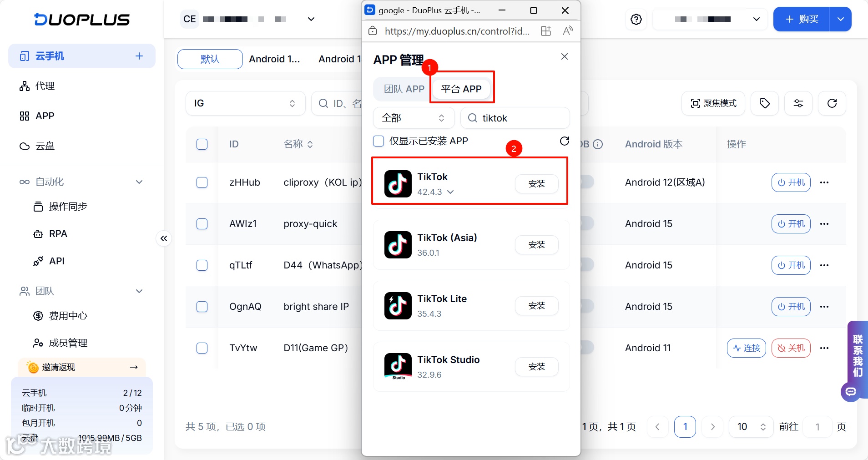The image size is (868, 460).
Task: Check the OgnAQ row checkbox
Action: coord(202,307)
